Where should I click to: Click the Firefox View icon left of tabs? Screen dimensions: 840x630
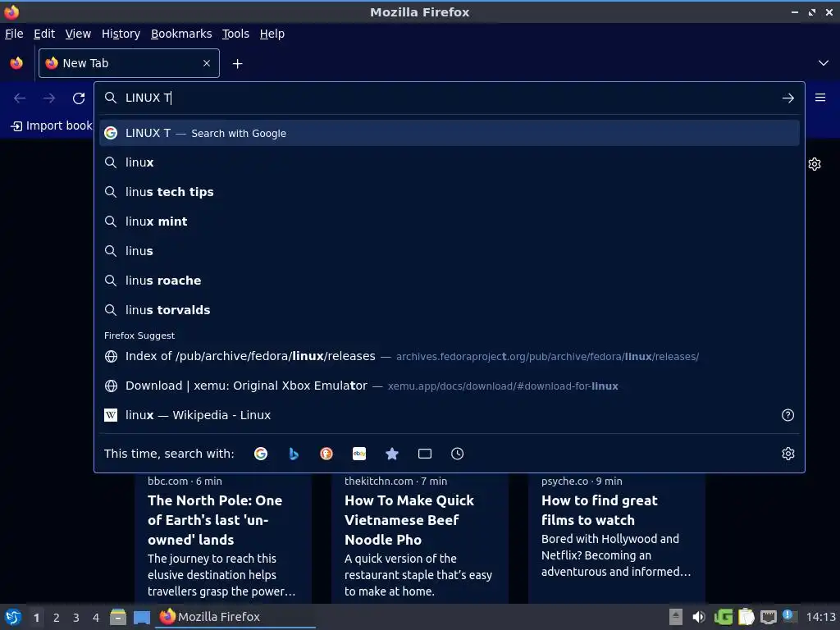coord(16,63)
